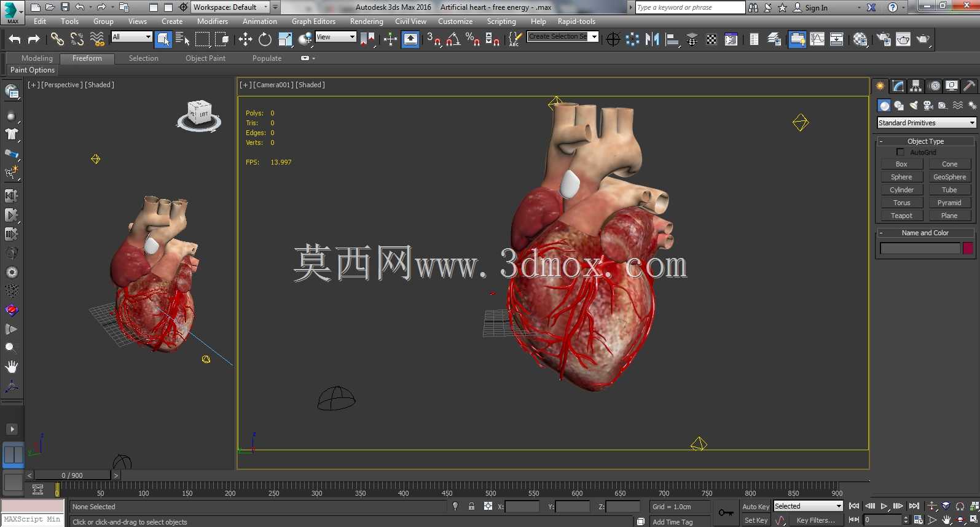980x527 pixels.
Task: Click the Redo arrow in main toolbar
Action: click(34, 39)
